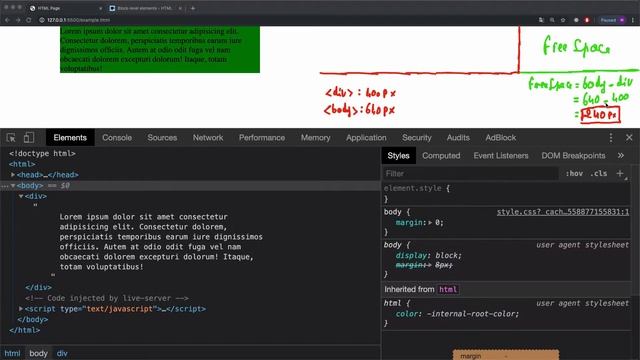This screenshot has height=360, width=640.
Task: Toggle the device toolbar icon
Action: [29, 138]
